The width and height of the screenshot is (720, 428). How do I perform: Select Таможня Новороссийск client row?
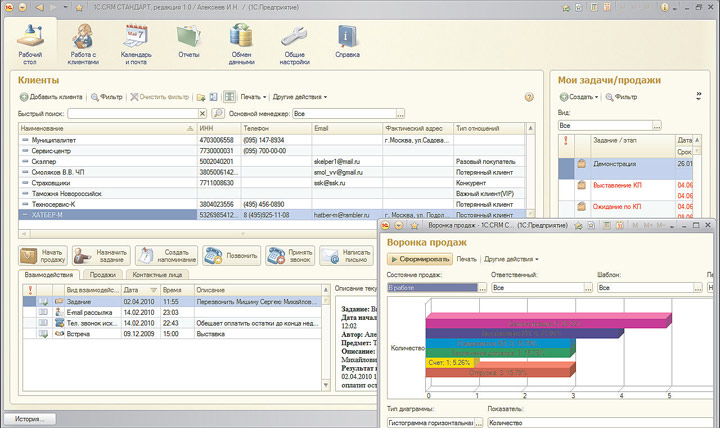click(272, 193)
